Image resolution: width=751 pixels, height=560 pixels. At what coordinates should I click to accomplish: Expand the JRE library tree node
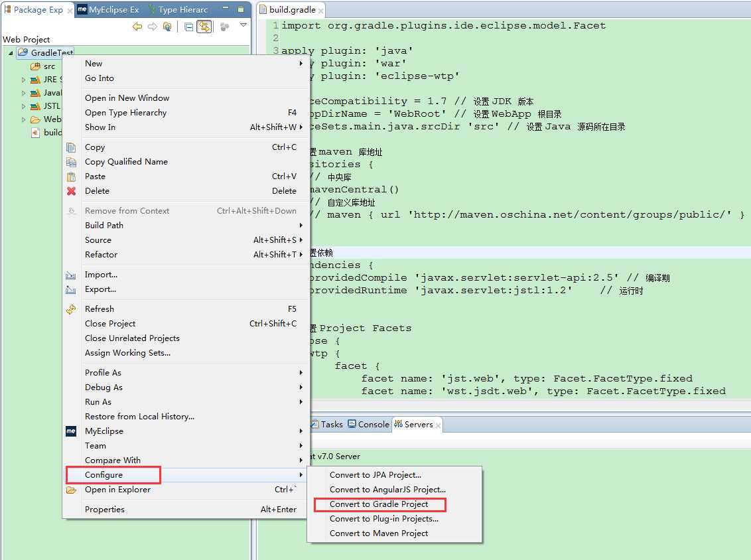coord(23,80)
